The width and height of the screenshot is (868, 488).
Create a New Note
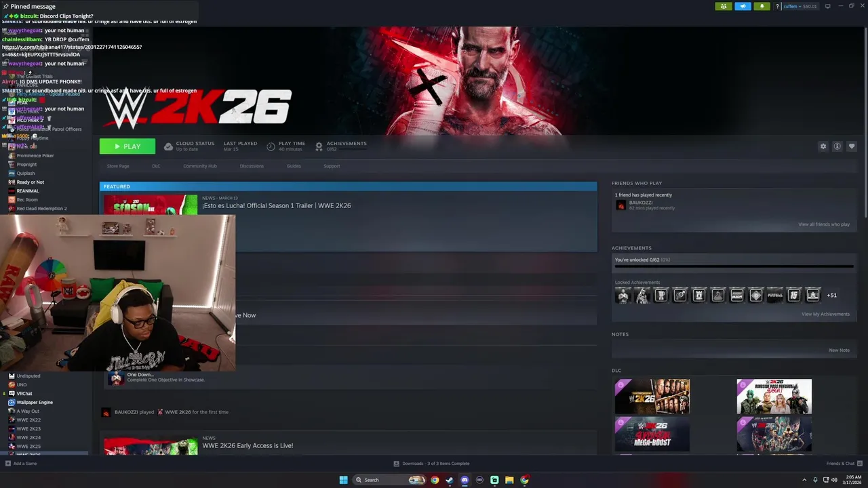(839, 350)
